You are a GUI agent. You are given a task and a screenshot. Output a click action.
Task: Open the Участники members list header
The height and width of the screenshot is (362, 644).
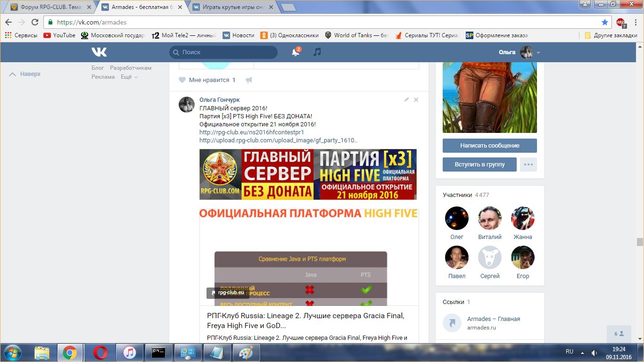466,195
